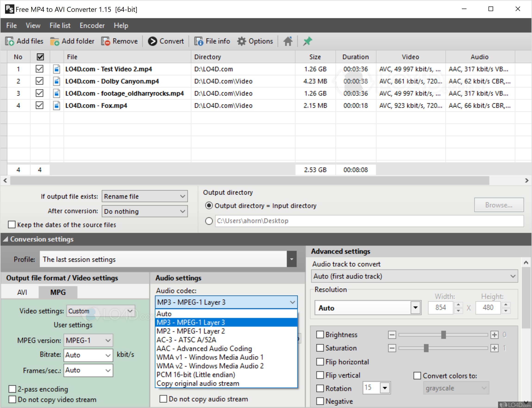Select the Desktop output directory radio button
Image resolution: width=532 pixels, height=408 pixels.
point(209,221)
